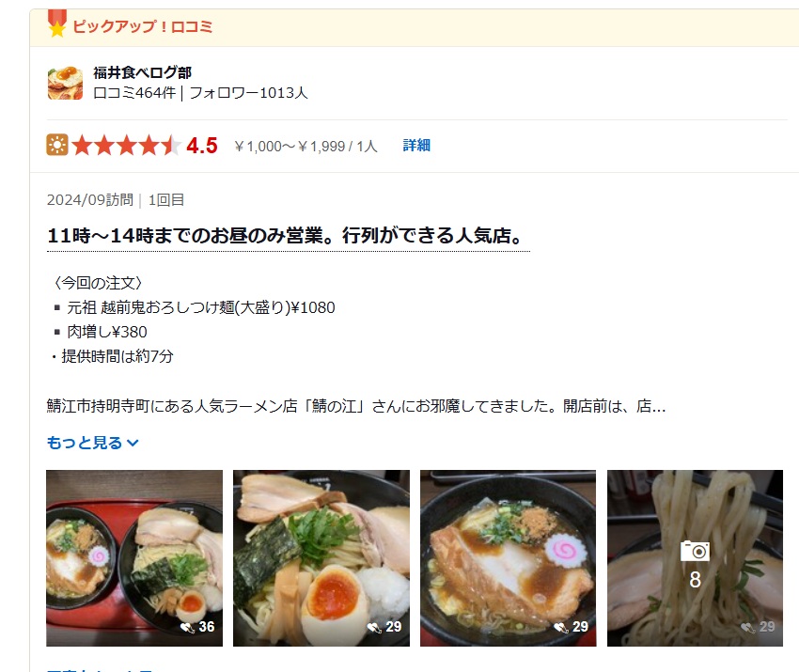Viewport: 799px width, 672px height.
Task: View the soup bowl with narutomaki photo
Action: coord(508,558)
